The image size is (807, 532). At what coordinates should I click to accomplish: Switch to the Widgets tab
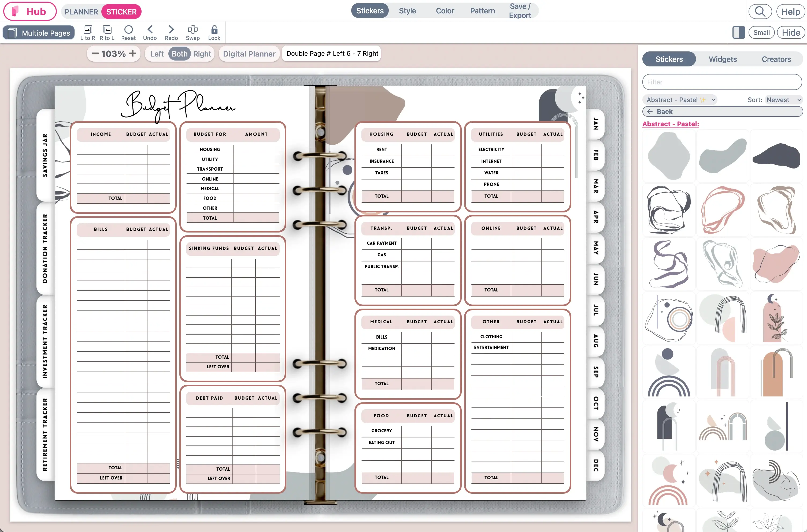pos(723,59)
